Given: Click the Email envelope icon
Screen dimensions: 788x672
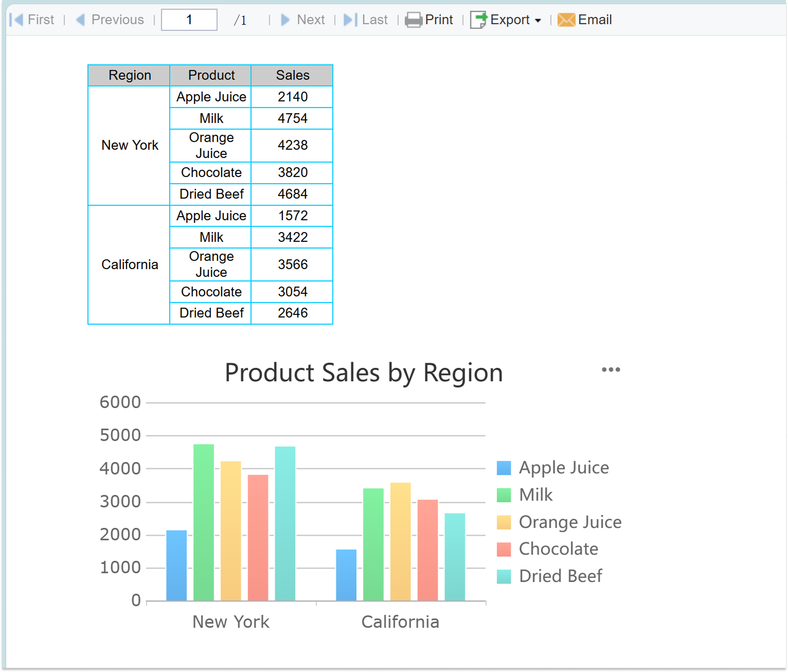Looking at the screenshot, I should (x=566, y=20).
